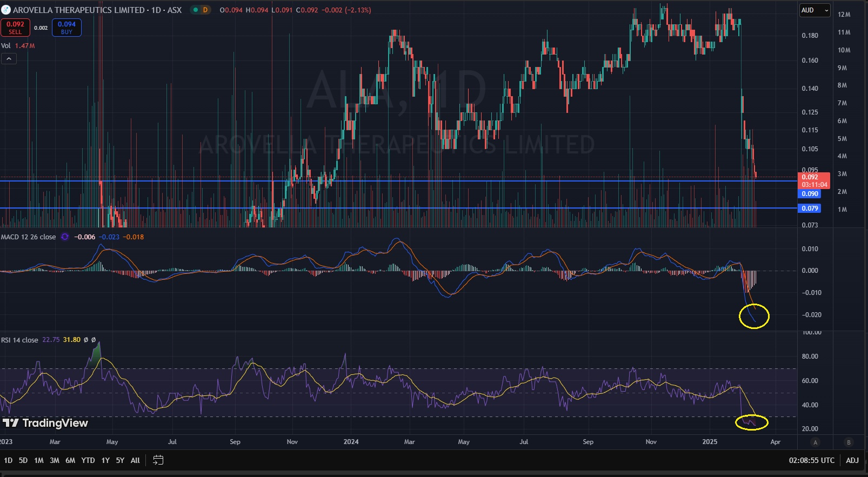This screenshot has width=868, height=477.
Task: Click the Arovella symbol logo icon
Action: click(x=6, y=10)
